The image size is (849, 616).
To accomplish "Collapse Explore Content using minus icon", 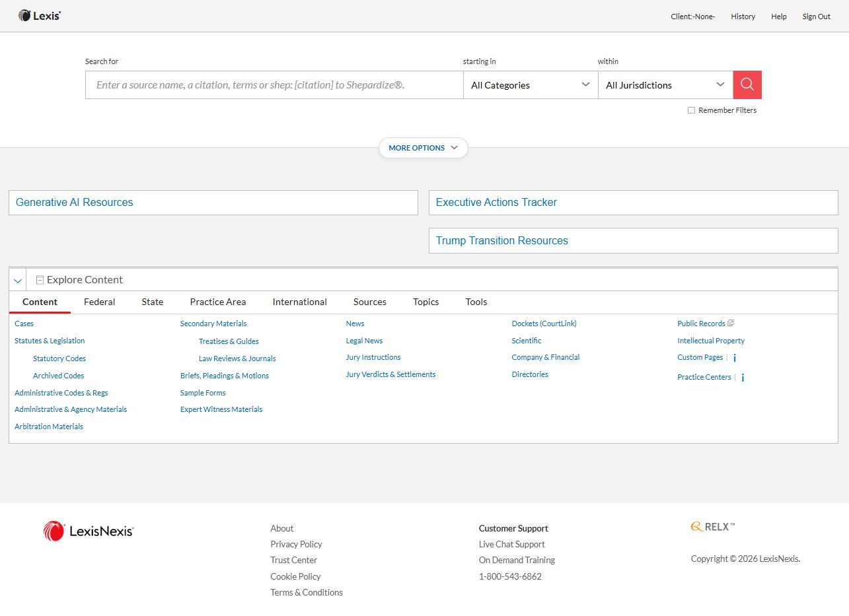I will [40, 280].
